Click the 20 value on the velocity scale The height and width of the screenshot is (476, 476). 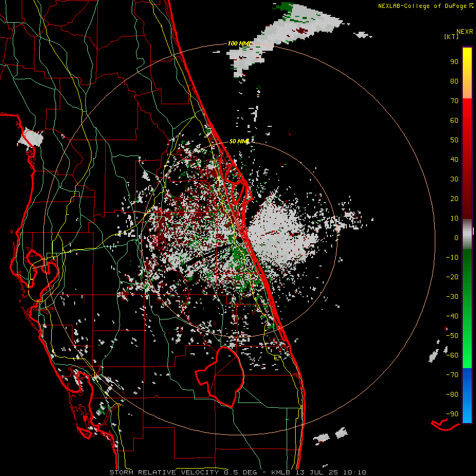click(x=454, y=198)
